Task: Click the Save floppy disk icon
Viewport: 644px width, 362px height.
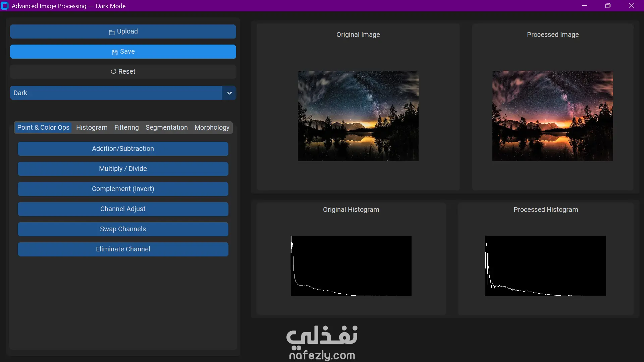Action: pyautogui.click(x=115, y=52)
